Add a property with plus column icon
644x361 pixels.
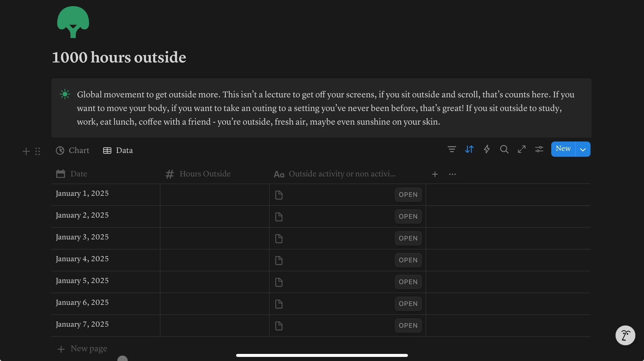(x=435, y=174)
